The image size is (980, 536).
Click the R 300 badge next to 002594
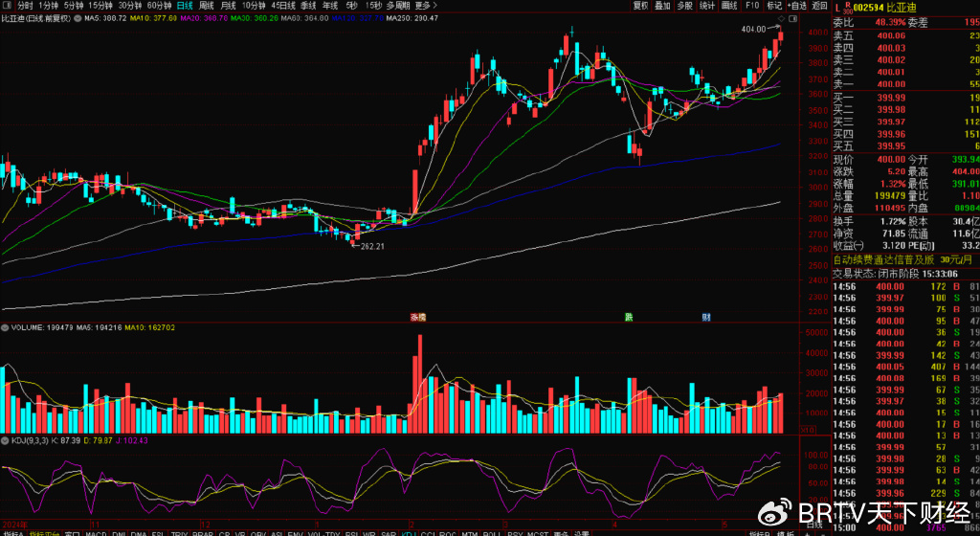pos(848,7)
